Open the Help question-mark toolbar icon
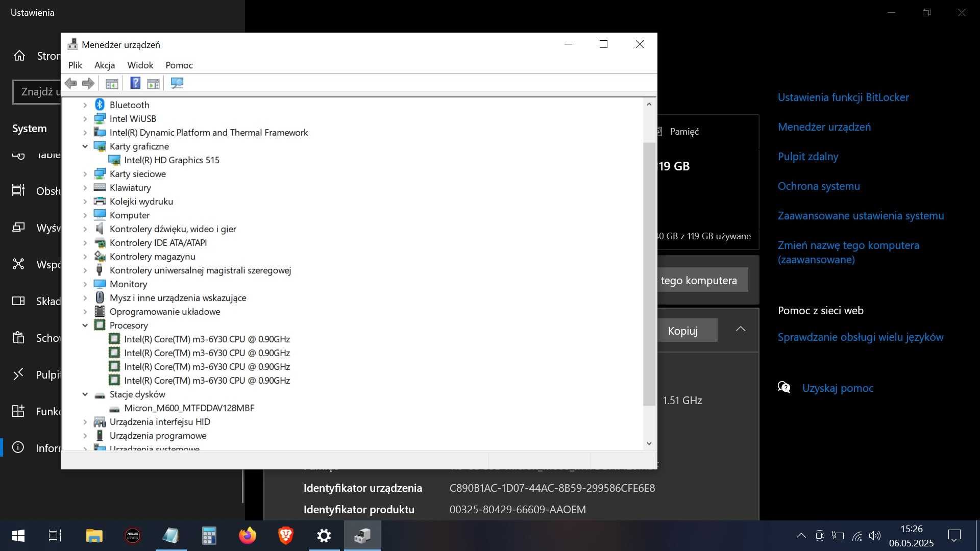Image resolution: width=980 pixels, height=551 pixels. click(x=135, y=83)
